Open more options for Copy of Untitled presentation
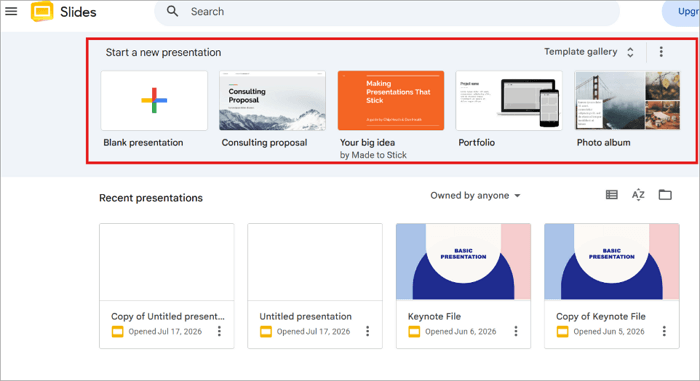The width and height of the screenshot is (700, 381). coord(219,331)
